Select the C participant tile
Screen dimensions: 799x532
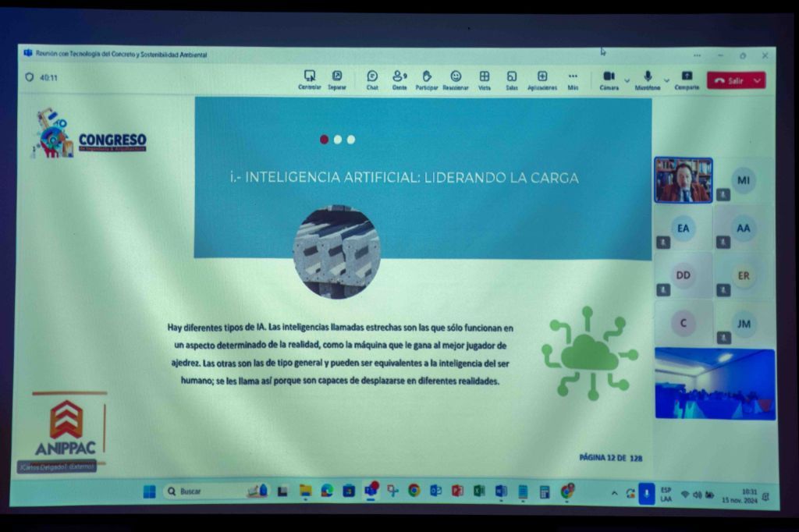pyautogui.click(x=684, y=323)
